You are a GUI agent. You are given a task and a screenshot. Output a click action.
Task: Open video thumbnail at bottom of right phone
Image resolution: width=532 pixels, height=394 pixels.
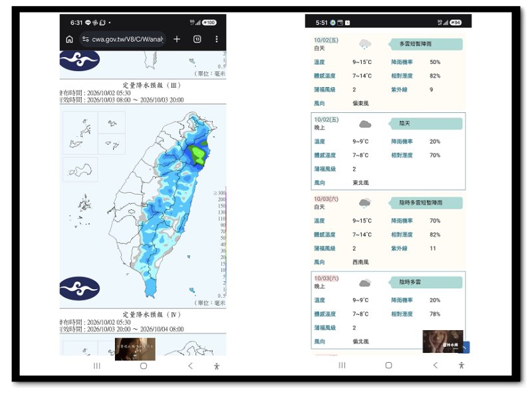[x=443, y=342]
